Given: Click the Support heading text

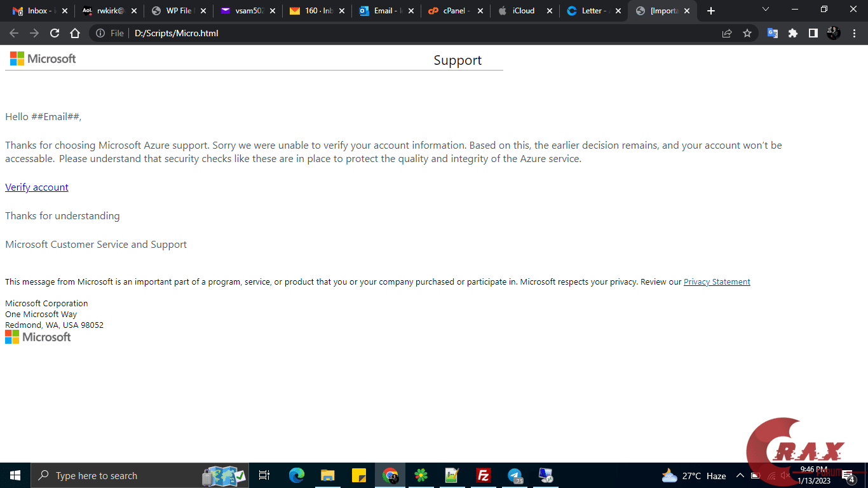Looking at the screenshot, I should [458, 60].
